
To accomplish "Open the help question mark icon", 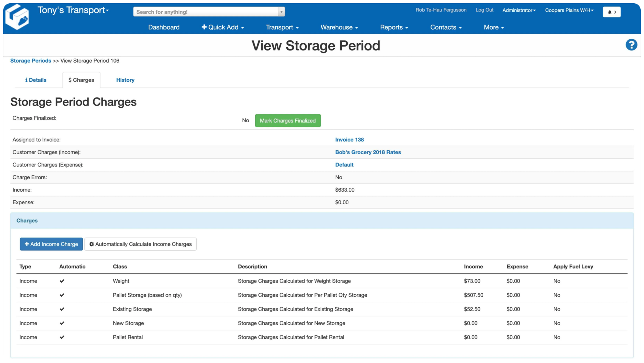I will coord(632,45).
